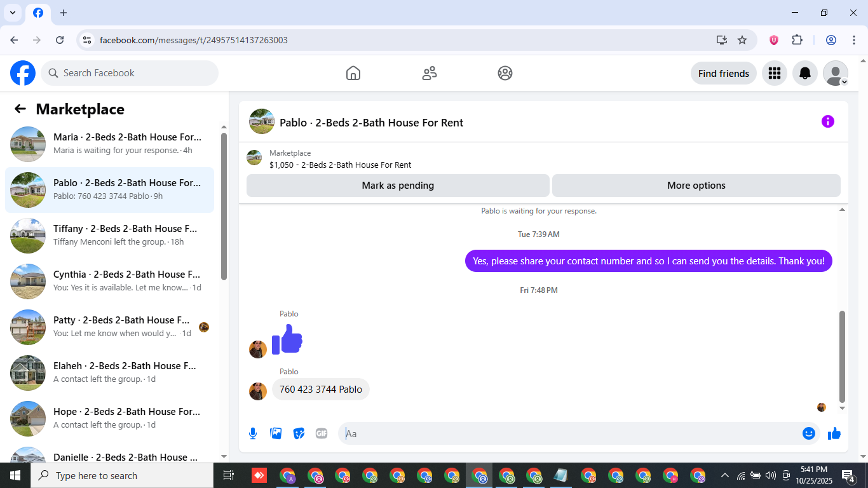Install app icon in address bar

pyautogui.click(x=721, y=40)
